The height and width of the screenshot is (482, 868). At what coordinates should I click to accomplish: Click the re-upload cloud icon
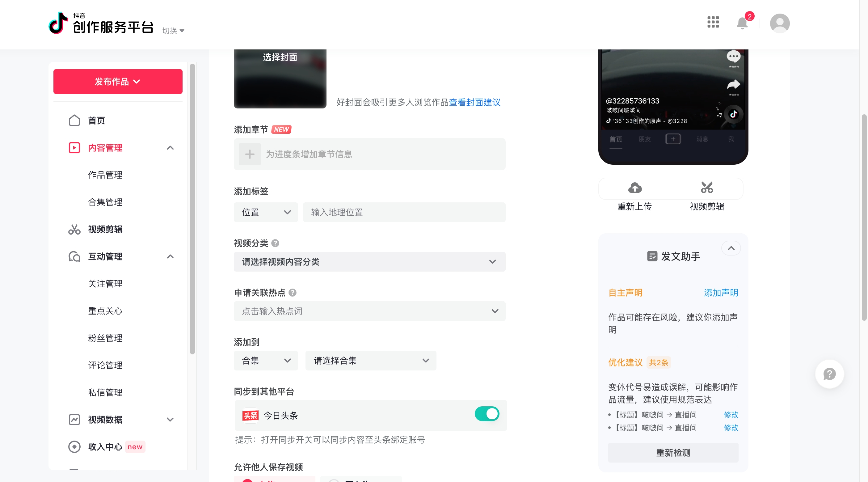[x=635, y=188]
